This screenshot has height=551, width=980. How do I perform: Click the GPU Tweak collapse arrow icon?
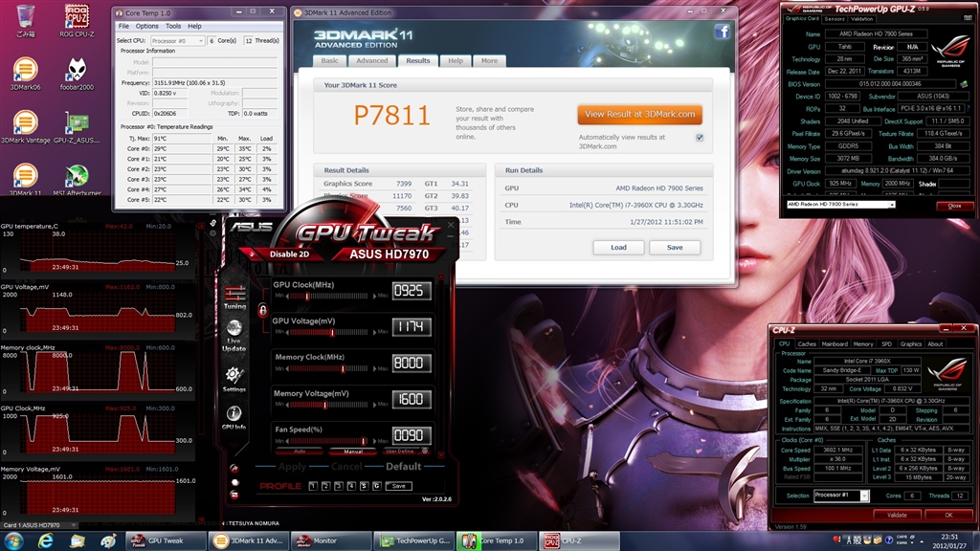[234, 468]
